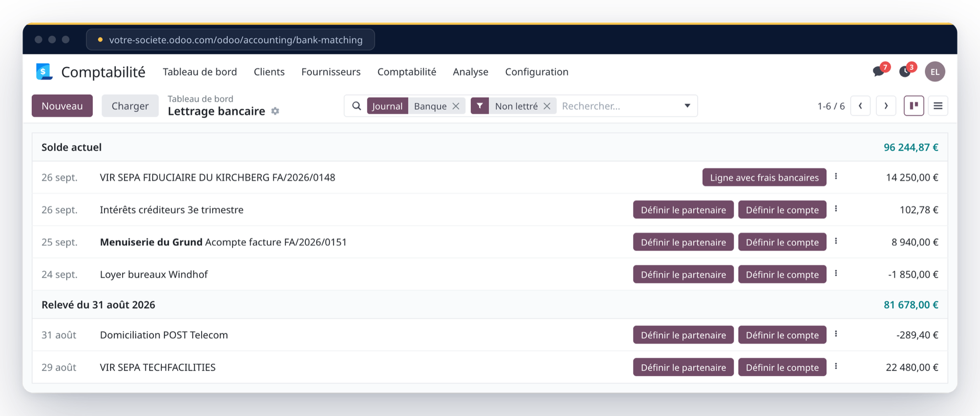Screen dimensions: 980x416
Task: Go to next page of records
Action: [886, 106]
